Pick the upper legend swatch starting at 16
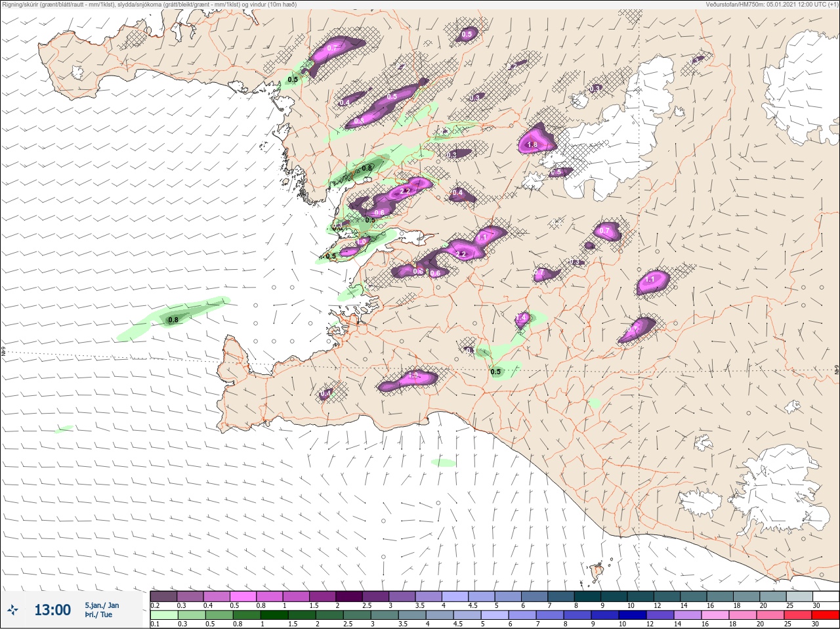This screenshot has width=840, height=629. click(x=721, y=596)
